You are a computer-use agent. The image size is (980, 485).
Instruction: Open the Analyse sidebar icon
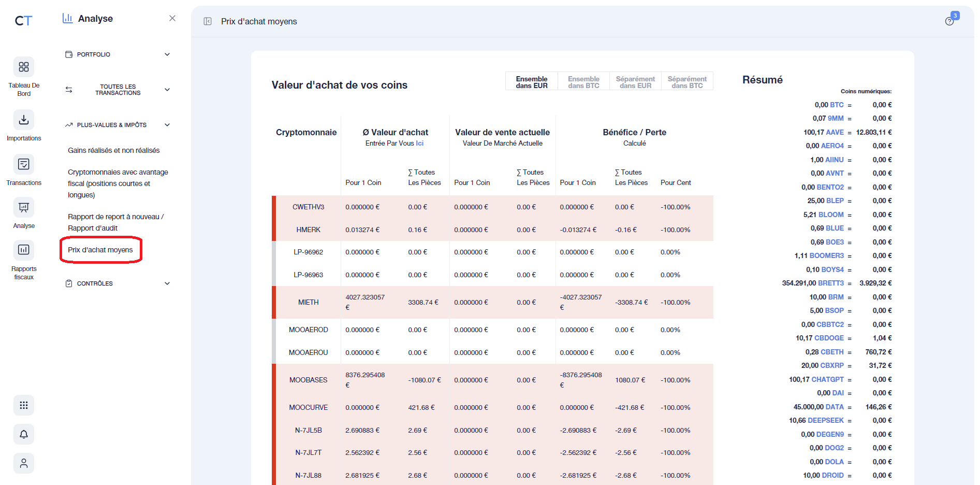[23, 207]
